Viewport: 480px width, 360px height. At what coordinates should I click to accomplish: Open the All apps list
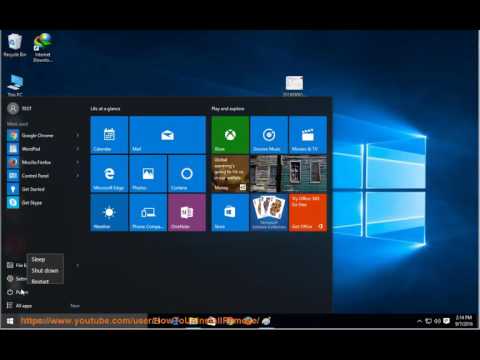pos(19,306)
